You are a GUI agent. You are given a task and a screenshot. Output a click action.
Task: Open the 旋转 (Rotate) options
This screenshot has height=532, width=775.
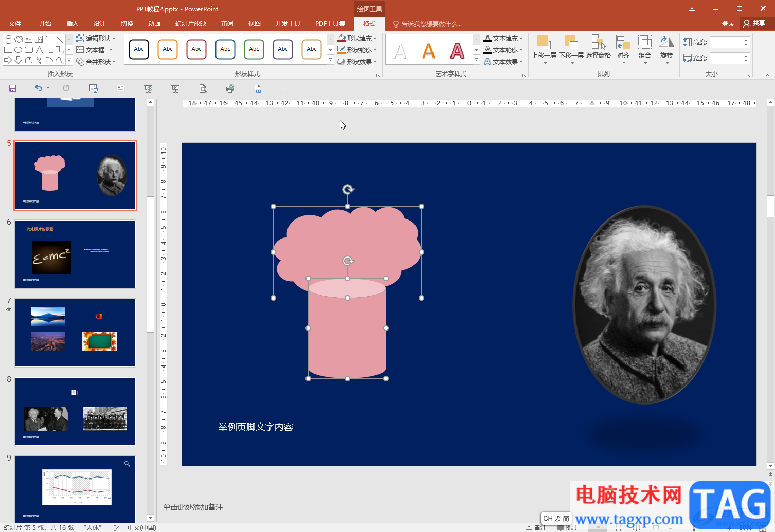click(666, 49)
